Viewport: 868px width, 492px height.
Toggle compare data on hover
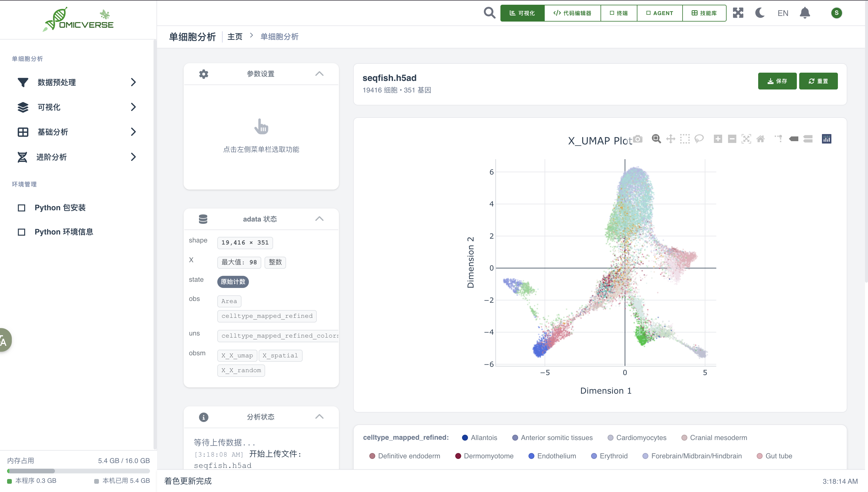(808, 139)
